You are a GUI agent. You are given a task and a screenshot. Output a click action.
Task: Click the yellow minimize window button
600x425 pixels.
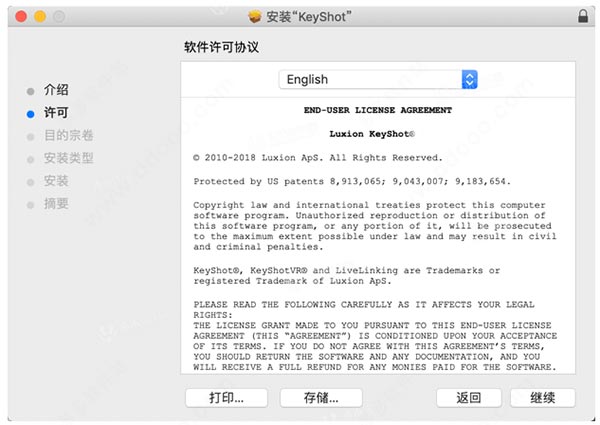tap(40, 16)
